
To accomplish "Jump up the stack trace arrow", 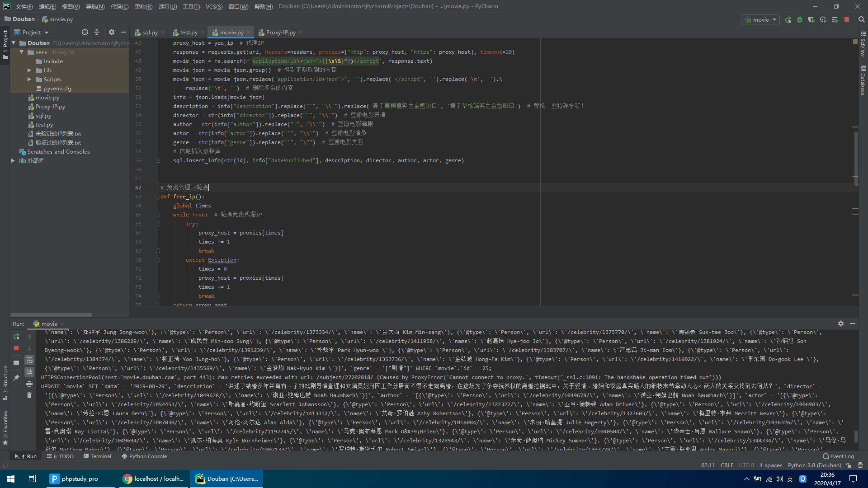I will point(29,336).
